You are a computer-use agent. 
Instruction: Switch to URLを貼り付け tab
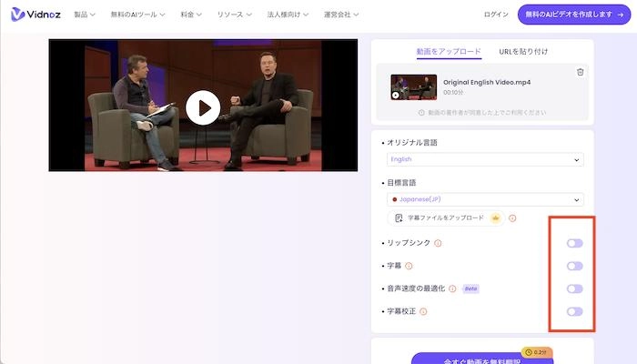(523, 52)
